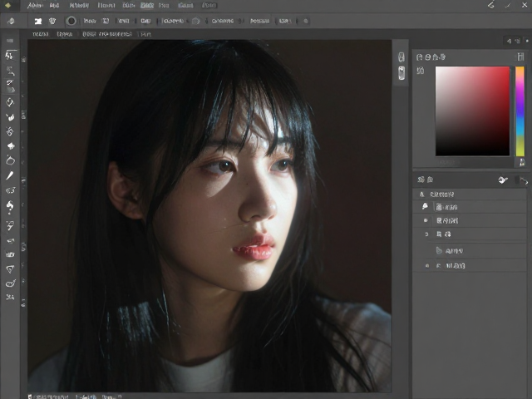This screenshot has width=532, height=399.
Task: Open the first menu in the menu bar
Action: coord(35,6)
